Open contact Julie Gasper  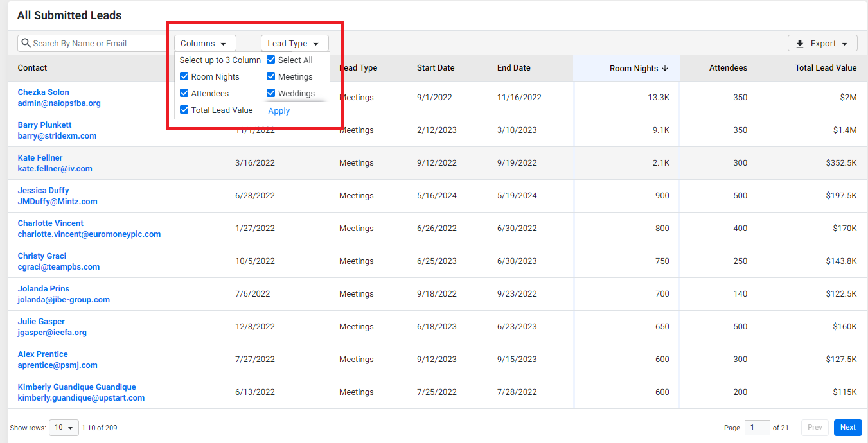tap(42, 322)
